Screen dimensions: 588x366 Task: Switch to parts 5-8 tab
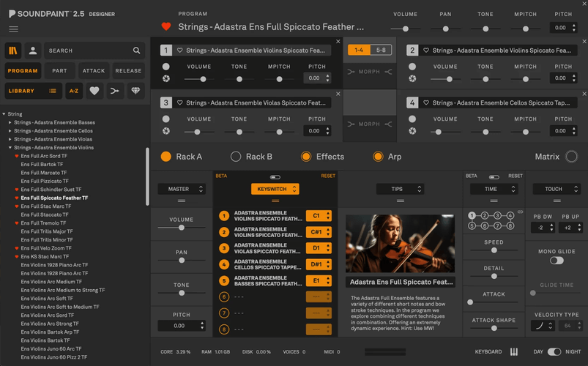tap(381, 50)
